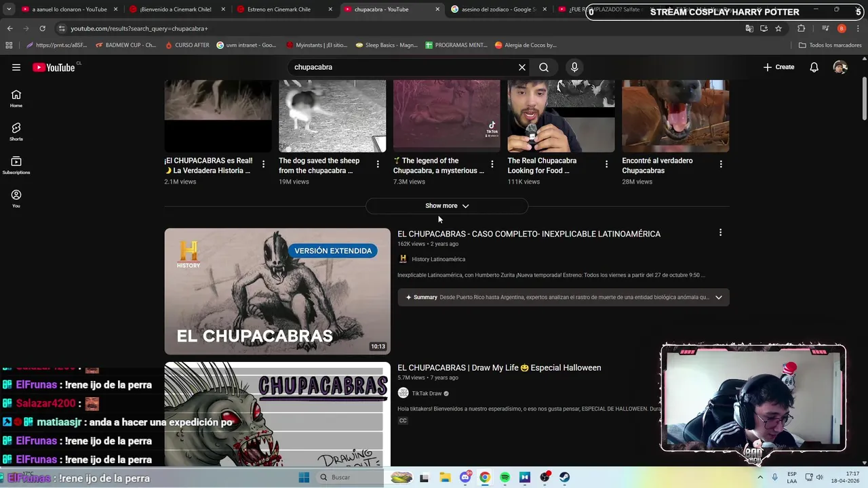
Task: Open the Chupacabras drawing thumbnail
Action: point(277,414)
